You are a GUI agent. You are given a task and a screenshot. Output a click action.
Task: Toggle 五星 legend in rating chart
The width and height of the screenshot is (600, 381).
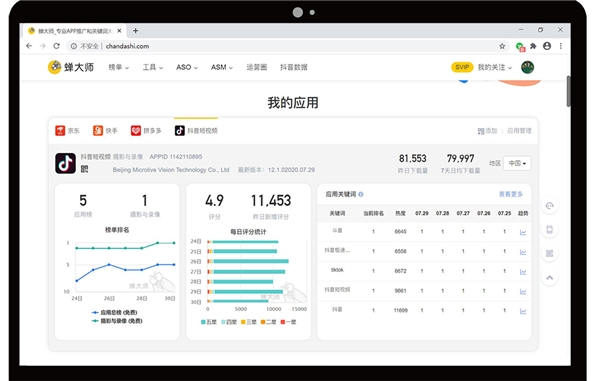[209, 322]
